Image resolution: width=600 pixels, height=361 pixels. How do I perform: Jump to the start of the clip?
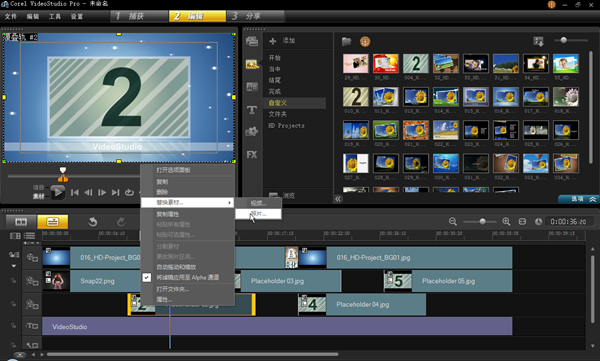(x=75, y=192)
